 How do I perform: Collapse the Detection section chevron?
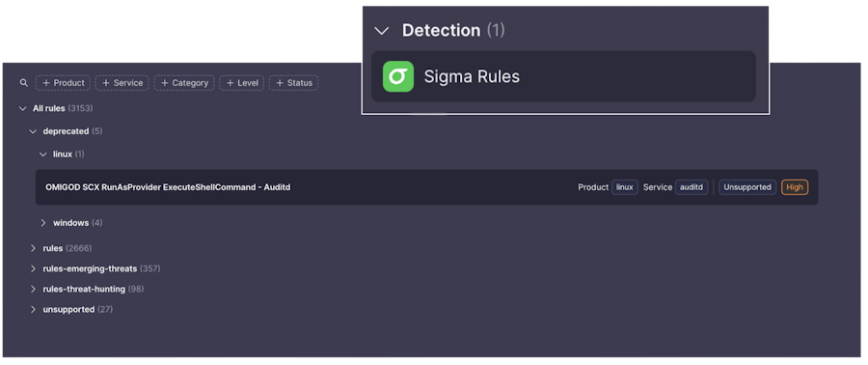(x=381, y=31)
